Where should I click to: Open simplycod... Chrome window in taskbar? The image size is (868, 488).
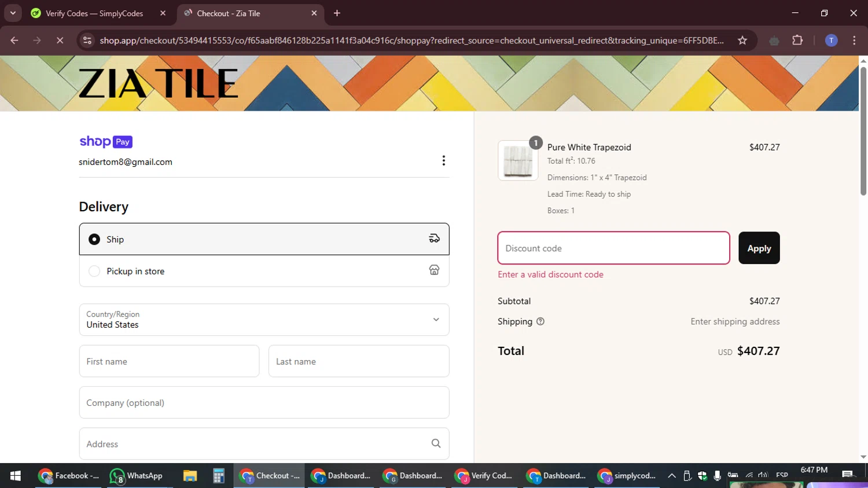tap(627, 476)
